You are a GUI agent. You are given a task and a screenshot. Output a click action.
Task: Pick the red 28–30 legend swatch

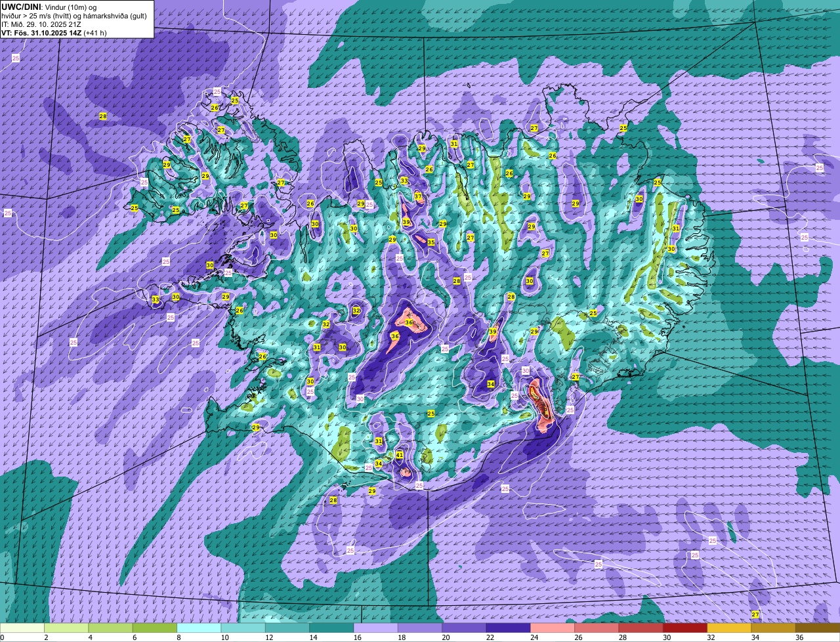point(640,628)
